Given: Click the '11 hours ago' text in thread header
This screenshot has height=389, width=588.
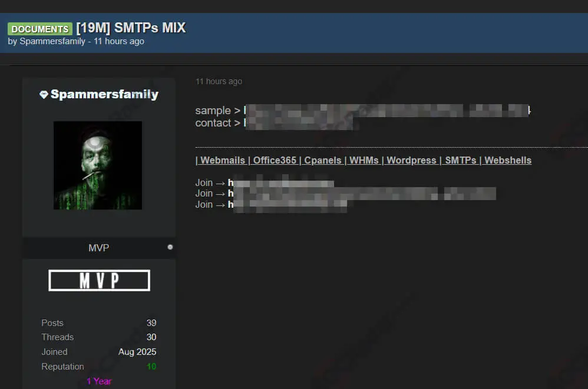Looking at the screenshot, I should click(x=119, y=41).
